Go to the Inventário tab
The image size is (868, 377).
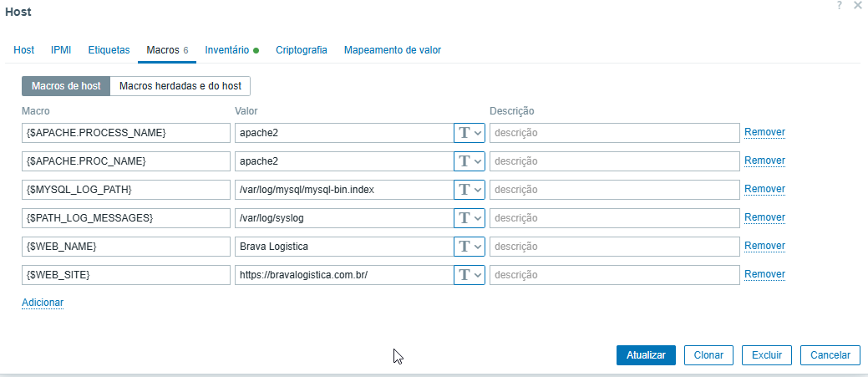point(227,50)
